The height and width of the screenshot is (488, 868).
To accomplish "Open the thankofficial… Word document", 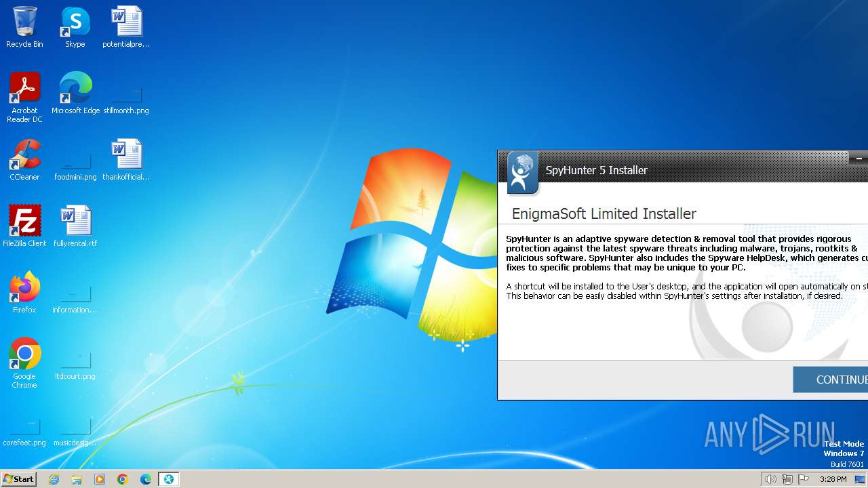I will pos(126,160).
